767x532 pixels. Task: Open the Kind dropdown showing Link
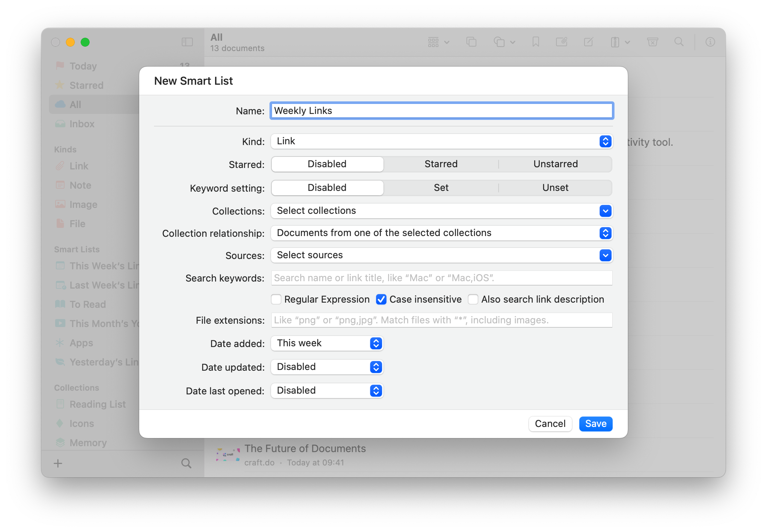(442, 141)
